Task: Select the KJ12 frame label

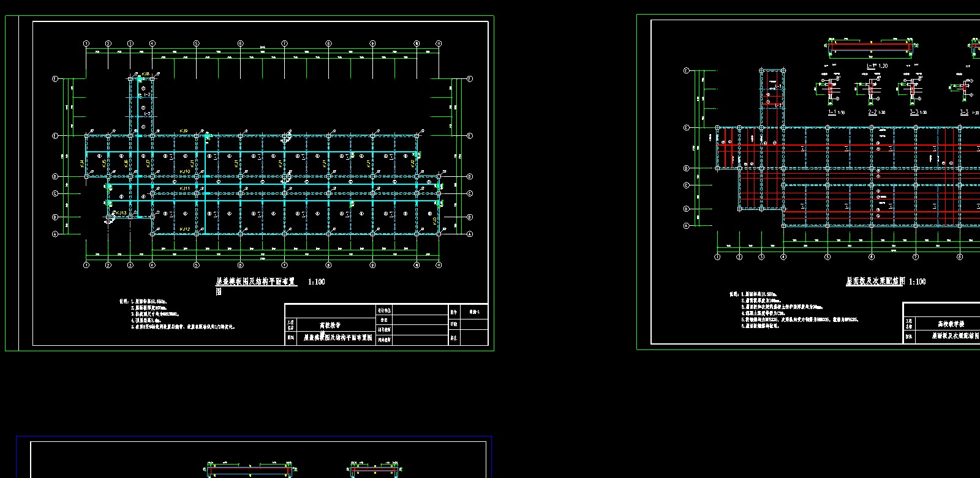Action: click(185, 229)
